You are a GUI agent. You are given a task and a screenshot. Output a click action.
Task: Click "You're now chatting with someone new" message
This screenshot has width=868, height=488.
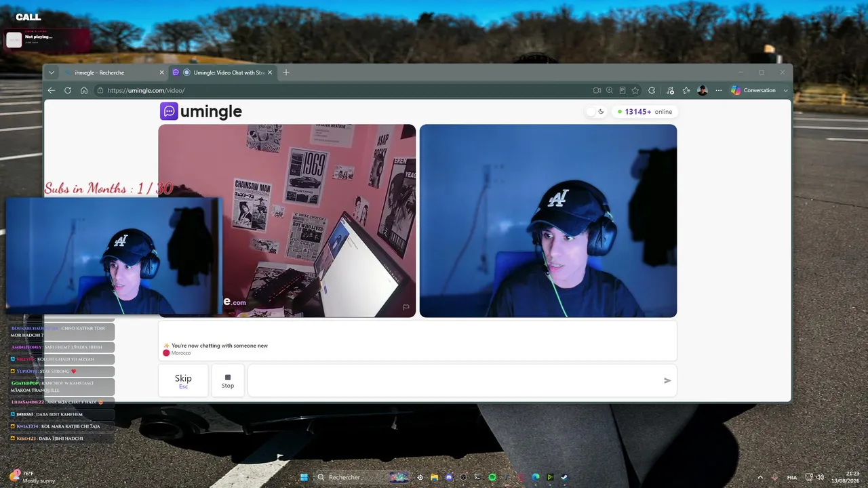pos(220,346)
